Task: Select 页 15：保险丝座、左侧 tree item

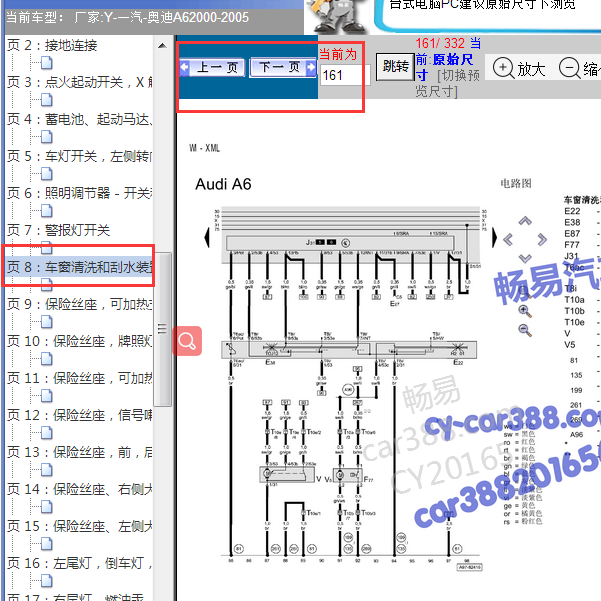Action: (x=80, y=526)
